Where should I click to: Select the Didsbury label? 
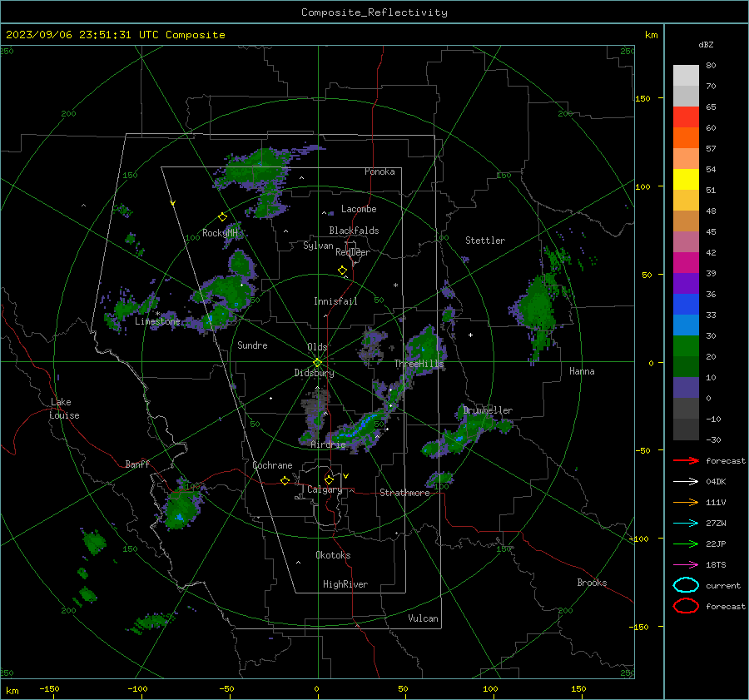314,373
